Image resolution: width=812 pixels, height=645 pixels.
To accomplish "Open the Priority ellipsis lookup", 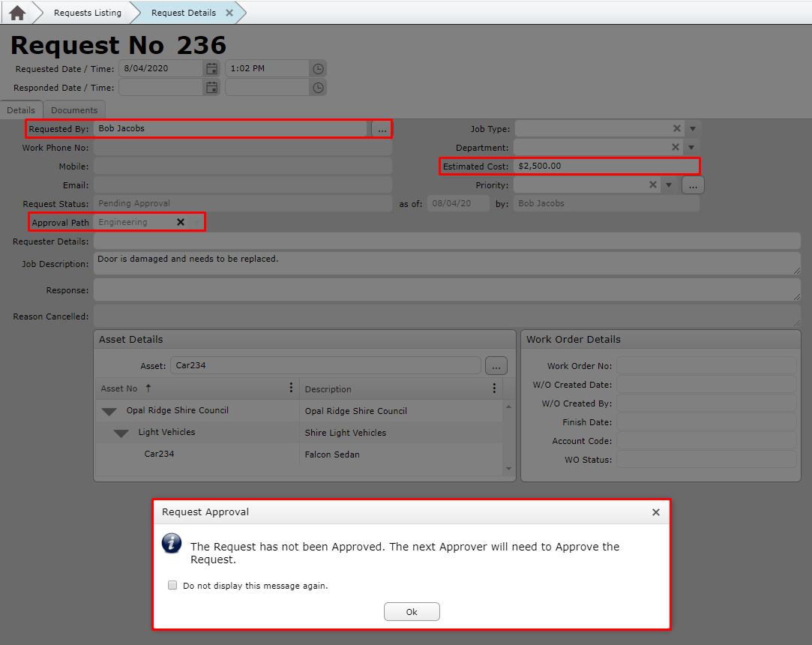I will tap(692, 184).
